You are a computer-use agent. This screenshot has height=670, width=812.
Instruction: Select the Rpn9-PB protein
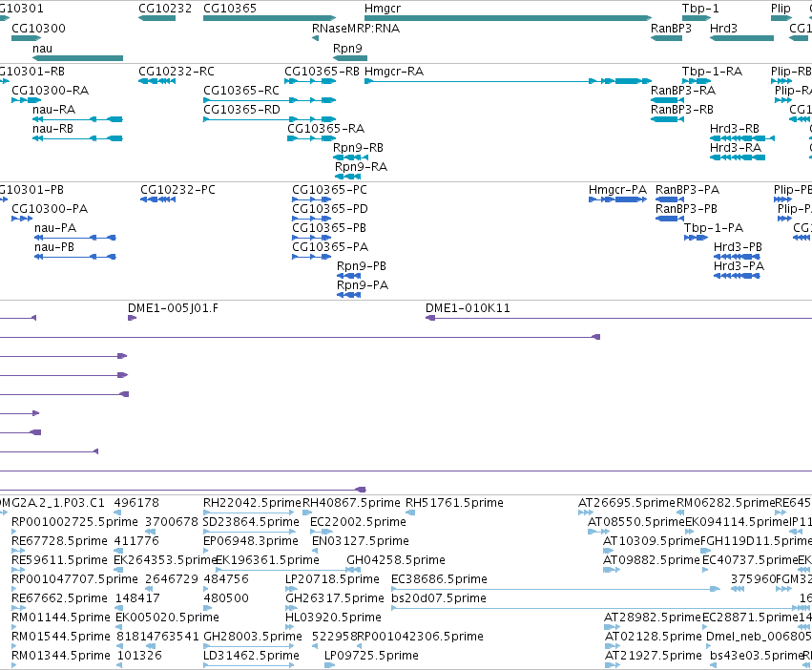click(x=348, y=276)
